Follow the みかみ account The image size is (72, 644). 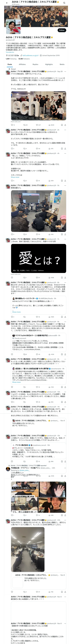coord(62,30)
